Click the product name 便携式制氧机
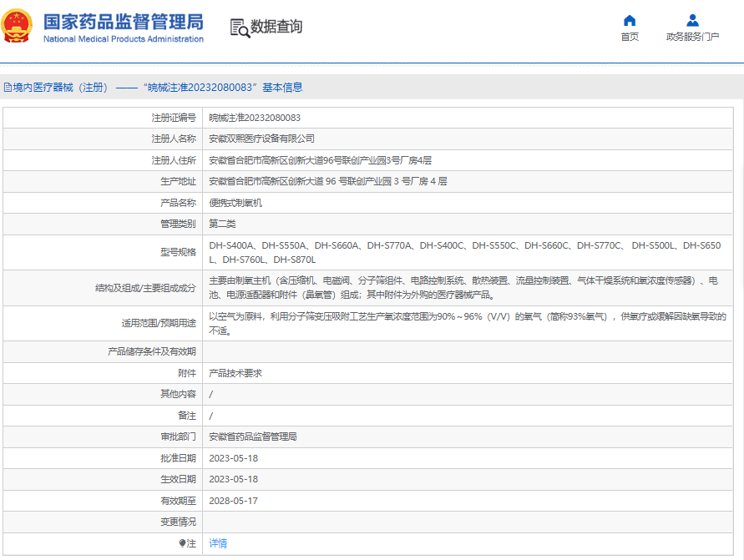The height and width of the screenshot is (560, 744). (x=235, y=203)
